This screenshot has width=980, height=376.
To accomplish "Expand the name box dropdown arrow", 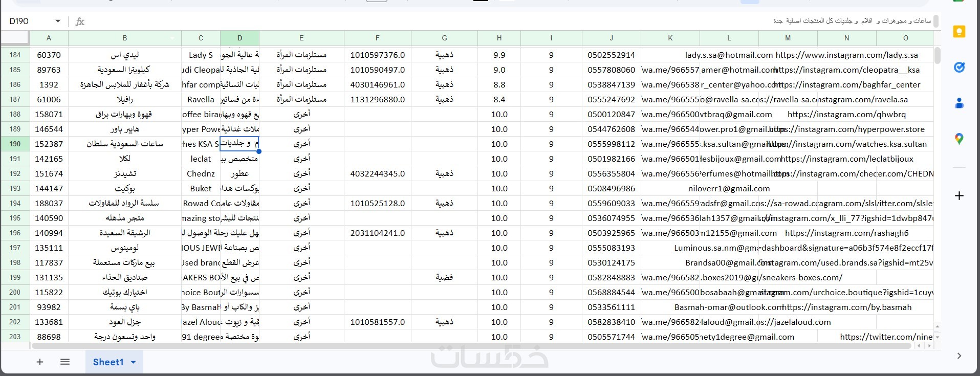I will [58, 21].
